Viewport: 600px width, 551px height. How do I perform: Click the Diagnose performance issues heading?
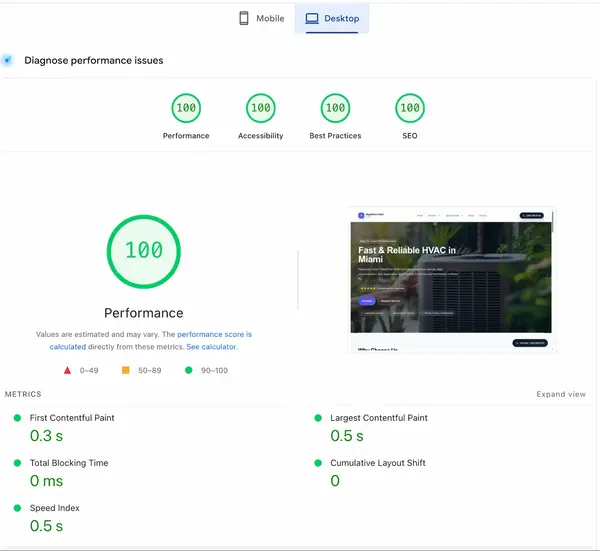tap(94, 60)
